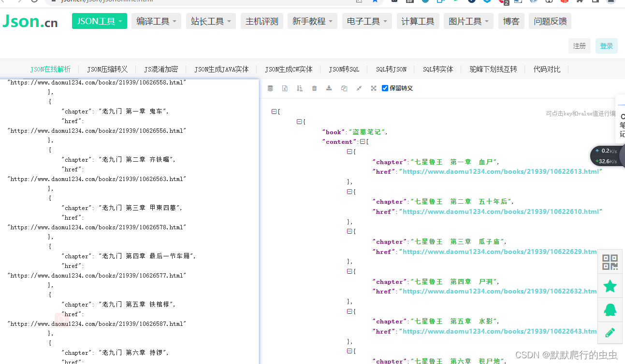Screen dimensions: 625x364
Task: Collapse the object with chapter 第二章 五十年后
Action: [x=349, y=192]
